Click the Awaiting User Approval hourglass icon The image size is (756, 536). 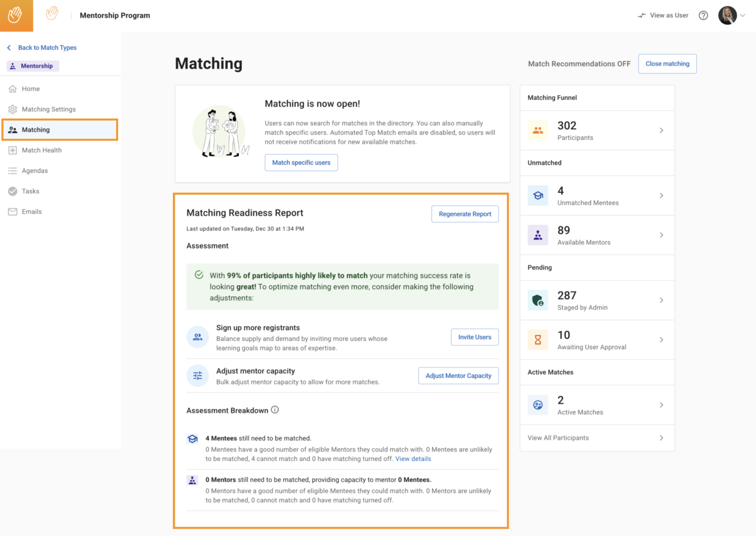538,340
